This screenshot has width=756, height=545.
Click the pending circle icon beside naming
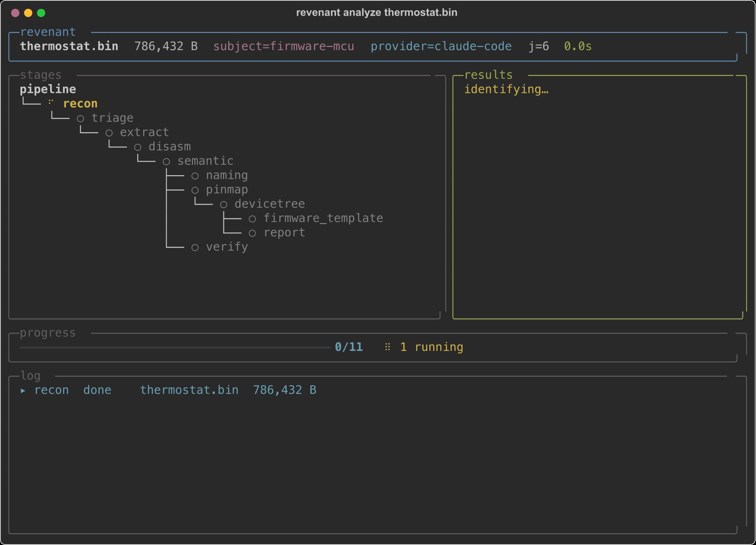(195, 176)
